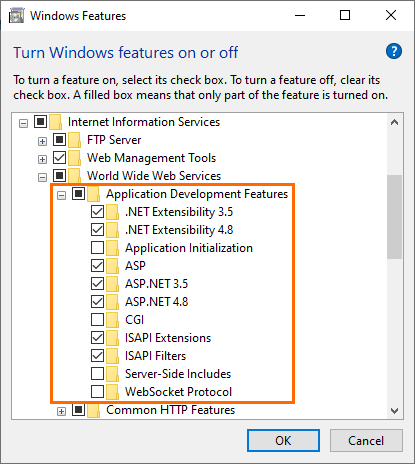Click the Internet Information Services folder icon
Viewport: 415px width, 464px height.
(56, 122)
